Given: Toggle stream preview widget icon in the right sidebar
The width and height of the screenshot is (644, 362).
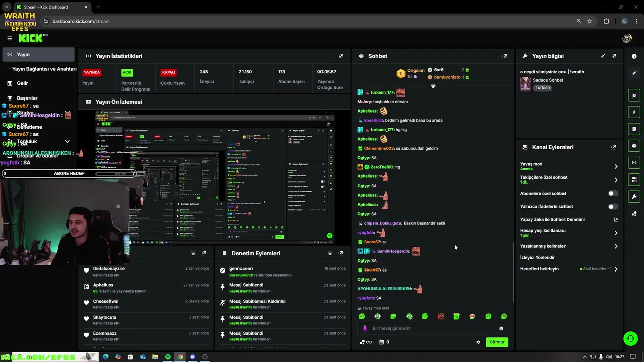Looking at the screenshot, I should [634, 95].
